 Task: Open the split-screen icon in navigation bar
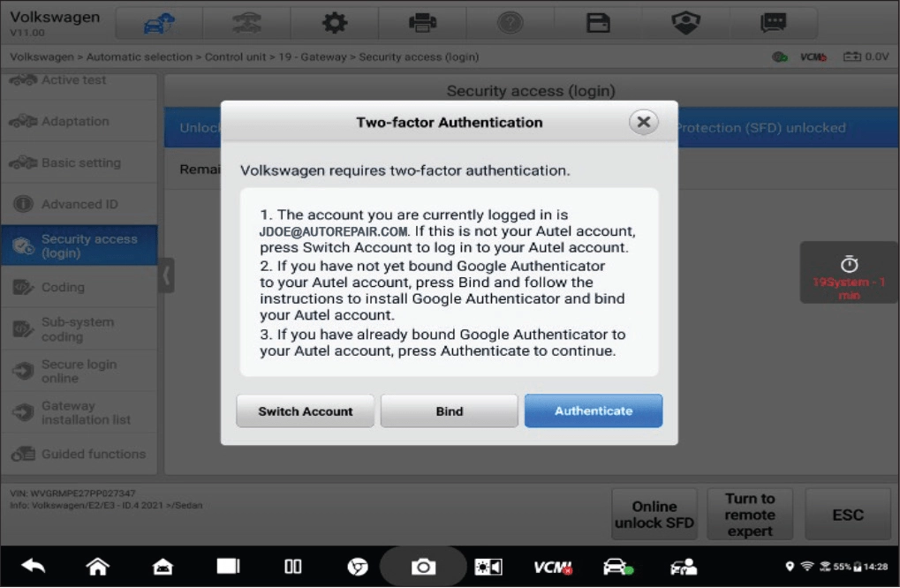(292, 567)
